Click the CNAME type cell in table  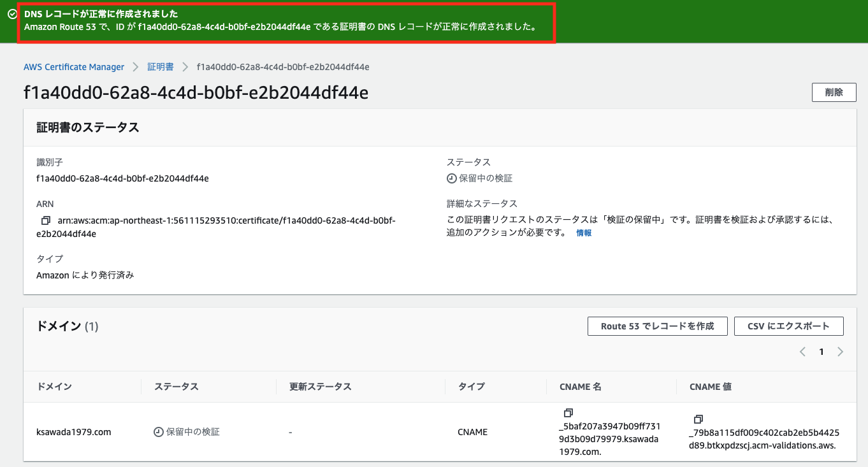tap(472, 432)
